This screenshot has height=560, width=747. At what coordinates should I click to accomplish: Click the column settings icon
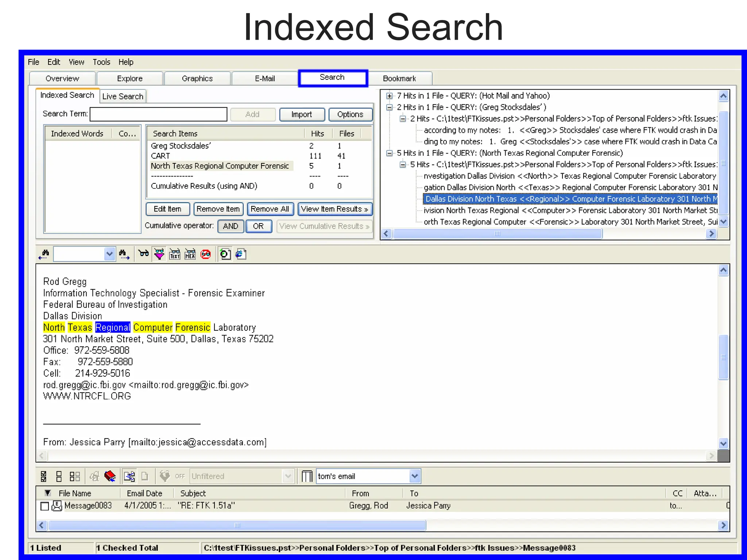pos(307,476)
